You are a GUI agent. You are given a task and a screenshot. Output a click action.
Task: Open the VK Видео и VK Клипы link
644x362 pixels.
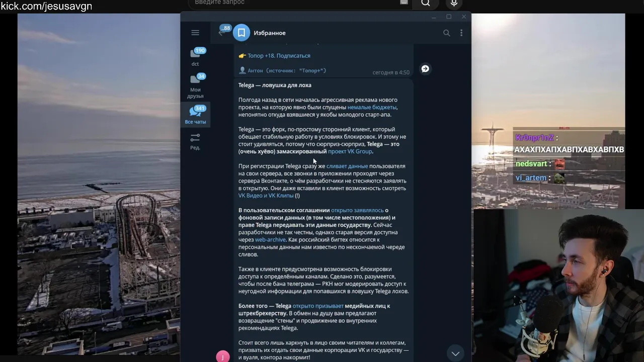[x=266, y=196]
